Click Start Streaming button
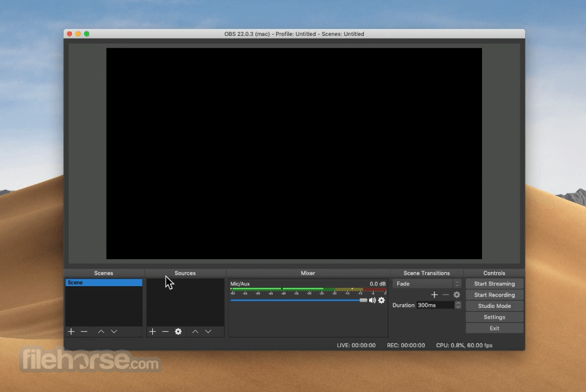Screen dimensions: 586x392 click(494, 284)
